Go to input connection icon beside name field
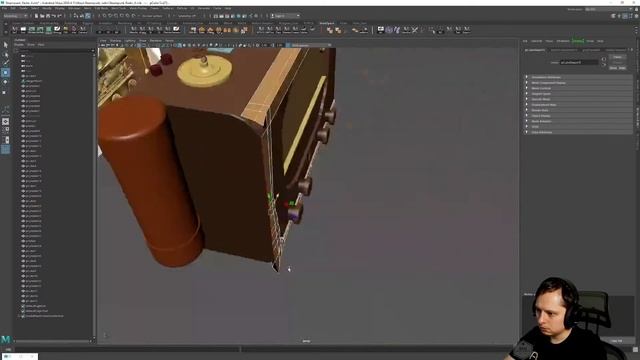The image size is (640, 360). tap(604, 59)
